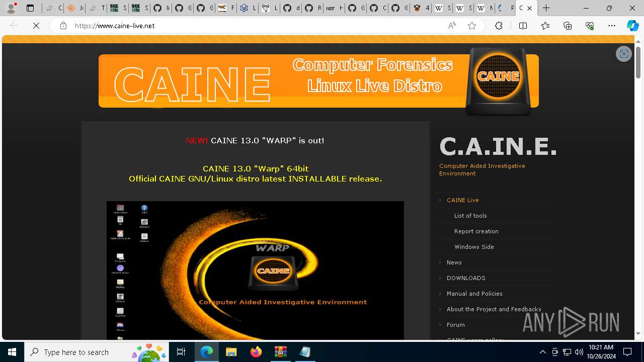Add this page to favorites star

point(472,26)
